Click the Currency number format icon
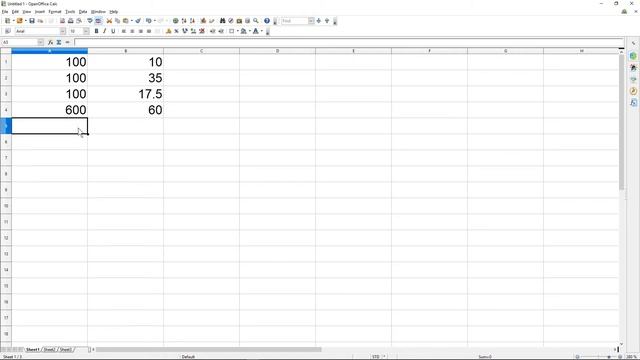The image size is (640, 360). pyautogui.click(x=169, y=31)
